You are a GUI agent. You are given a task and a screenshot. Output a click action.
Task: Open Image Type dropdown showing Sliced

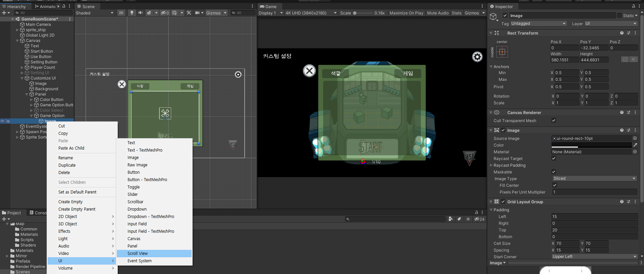[x=594, y=178]
